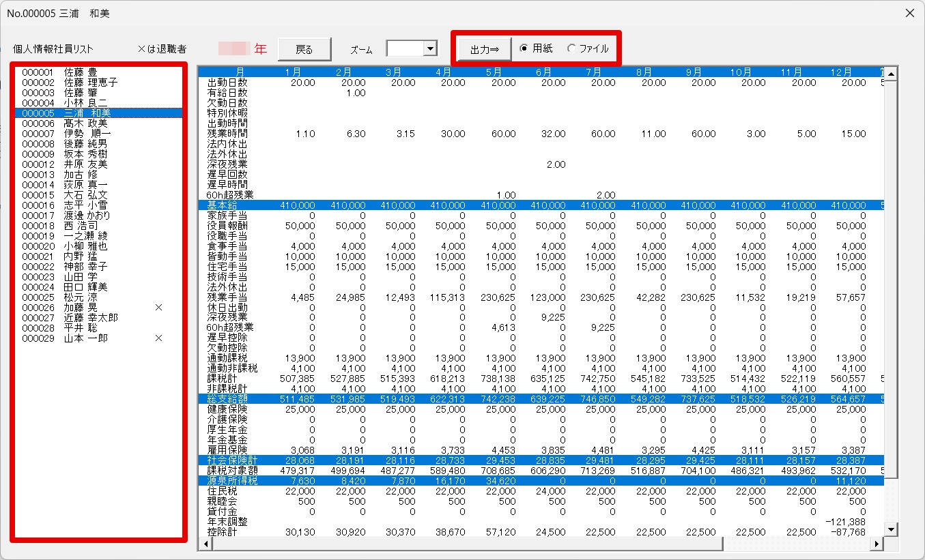Select employee 000002 佐藤 理恵子

pos(69,83)
